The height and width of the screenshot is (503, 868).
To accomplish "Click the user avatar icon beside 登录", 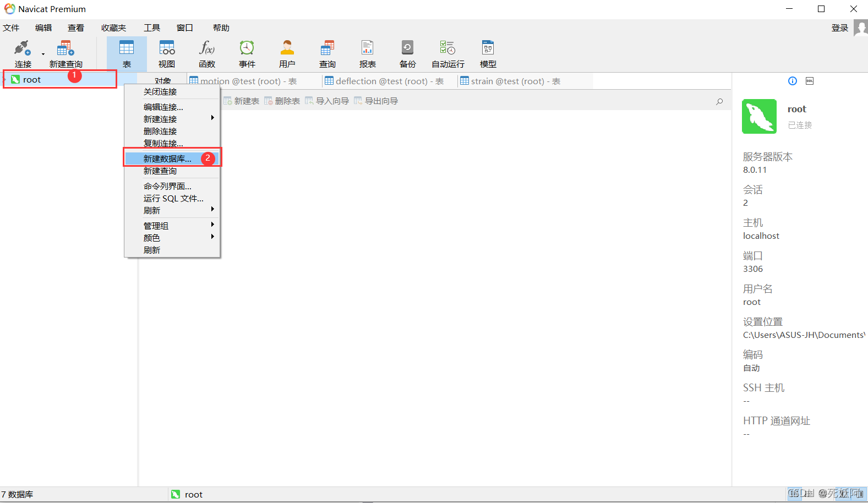I will [861, 28].
